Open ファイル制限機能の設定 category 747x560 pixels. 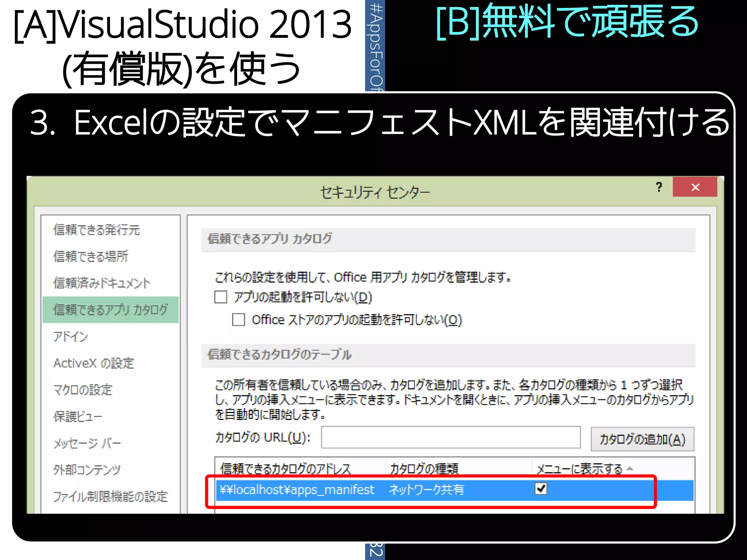pos(111,496)
